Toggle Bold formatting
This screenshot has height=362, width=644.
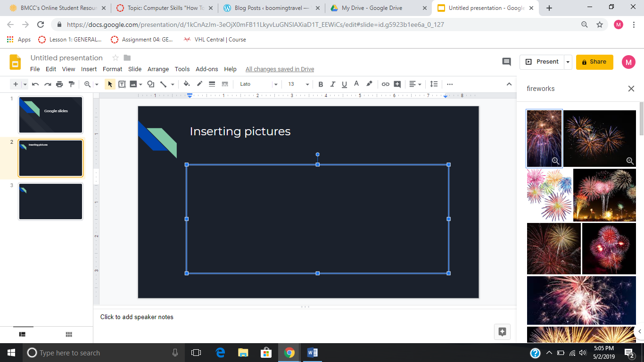(x=321, y=84)
